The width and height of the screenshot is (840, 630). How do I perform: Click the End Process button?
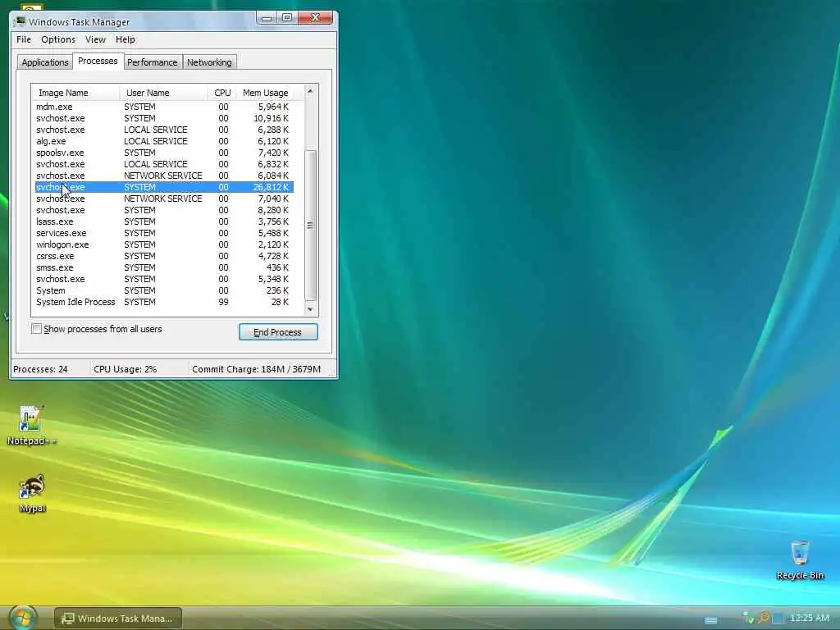point(278,332)
